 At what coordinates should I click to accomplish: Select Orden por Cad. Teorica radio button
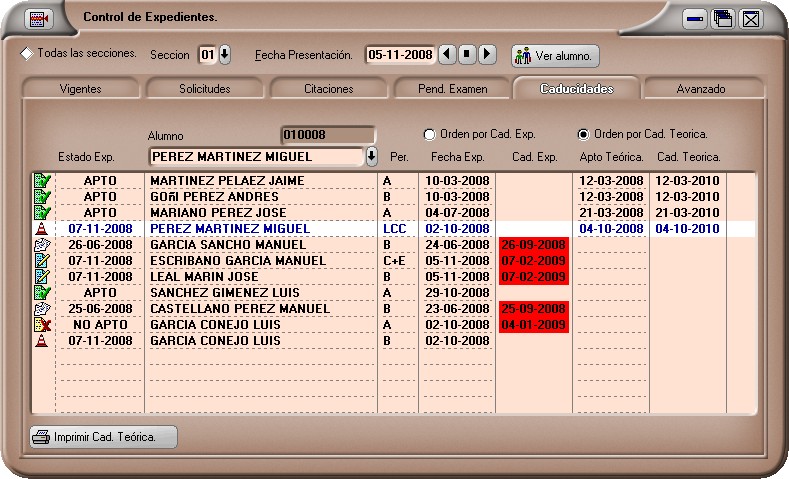(584, 134)
